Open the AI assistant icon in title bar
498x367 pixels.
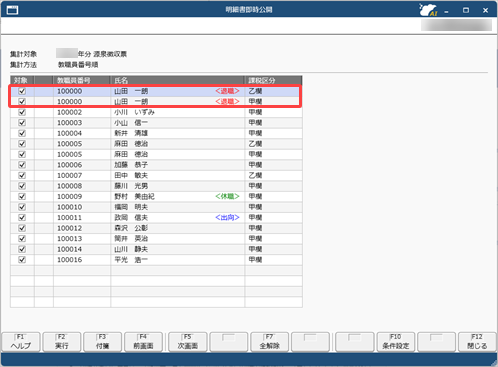[x=428, y=10]
